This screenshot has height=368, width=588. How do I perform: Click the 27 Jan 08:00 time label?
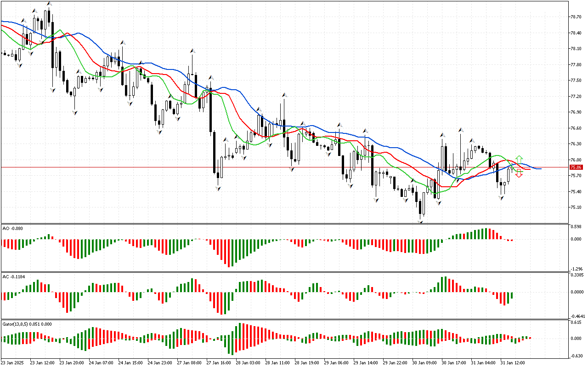(x=190, y=363)
